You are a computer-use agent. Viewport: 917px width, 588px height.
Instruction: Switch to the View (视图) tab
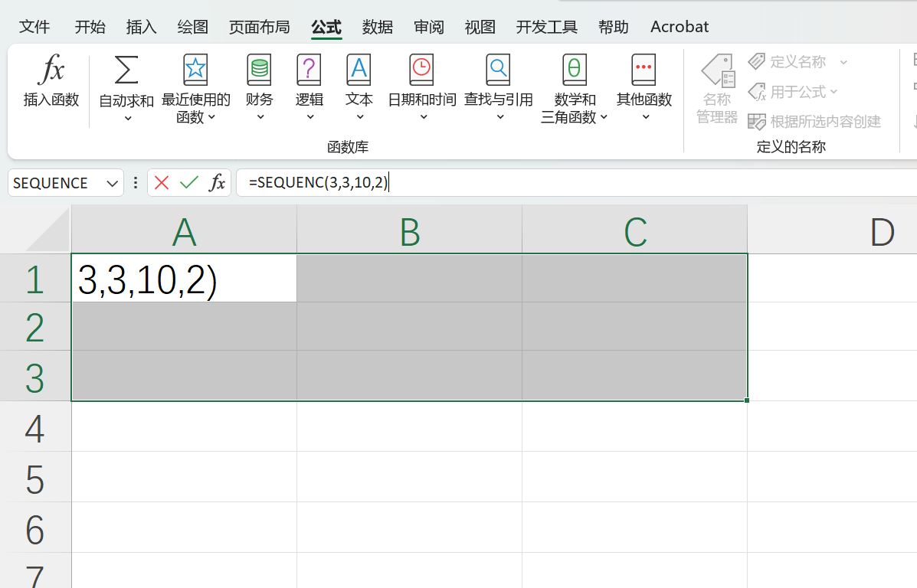point(480,27)
